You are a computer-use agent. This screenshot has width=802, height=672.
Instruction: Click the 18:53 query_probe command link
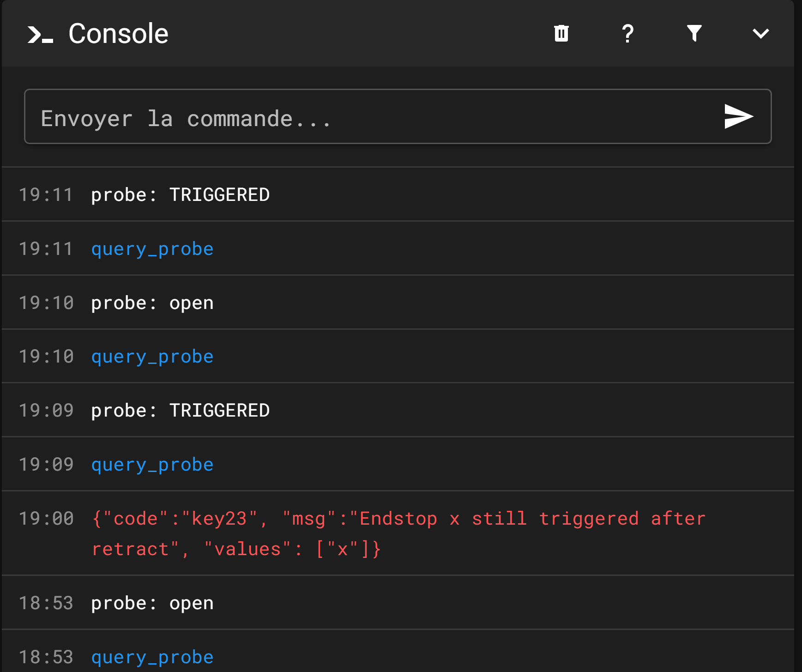click(152, 657)
